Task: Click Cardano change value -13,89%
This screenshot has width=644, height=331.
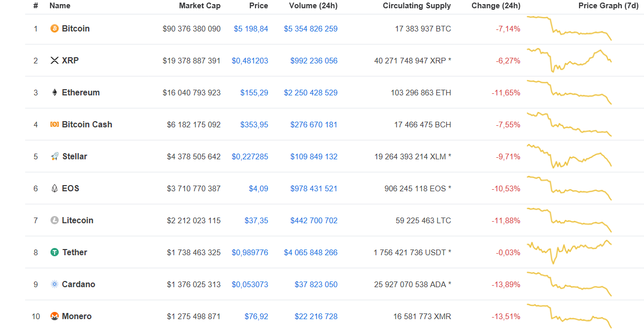Action: point(506,285)
